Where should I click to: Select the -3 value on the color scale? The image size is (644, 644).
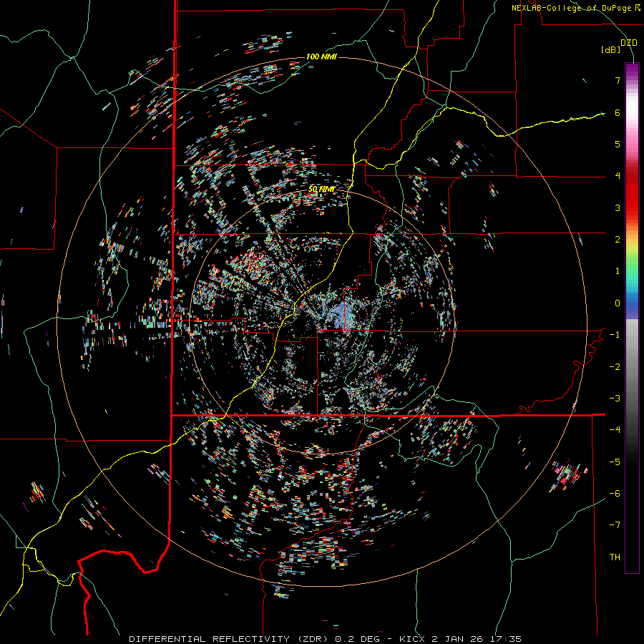click(615, 399)
